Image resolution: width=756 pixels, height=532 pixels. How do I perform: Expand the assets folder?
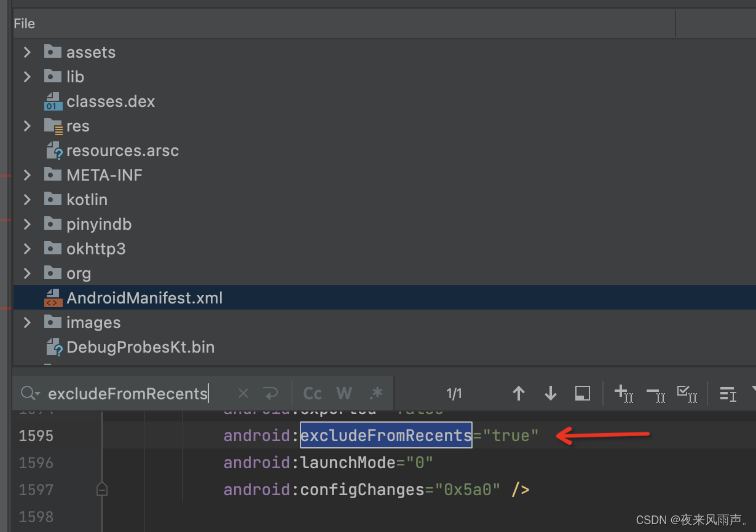27,52
